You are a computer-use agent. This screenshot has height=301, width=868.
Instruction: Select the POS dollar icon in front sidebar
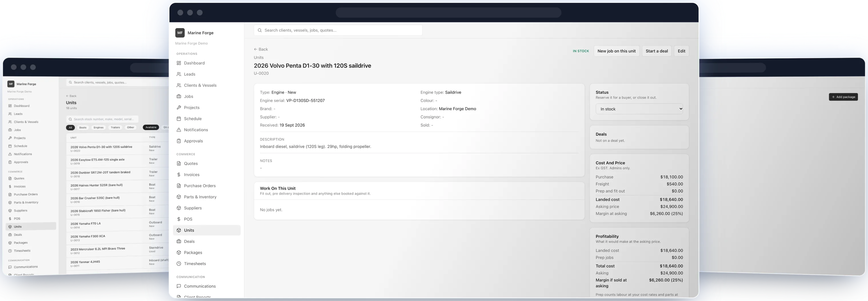click(179, 219)
